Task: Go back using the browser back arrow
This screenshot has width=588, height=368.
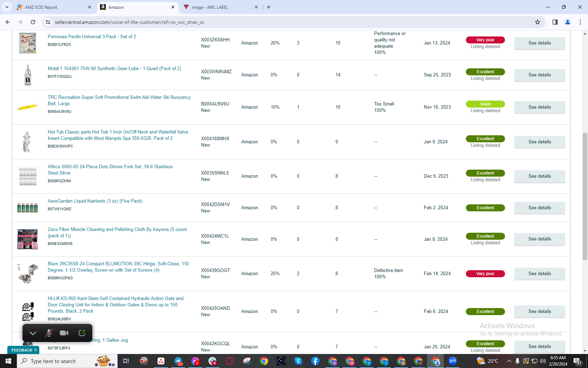Action: point(8,22)
